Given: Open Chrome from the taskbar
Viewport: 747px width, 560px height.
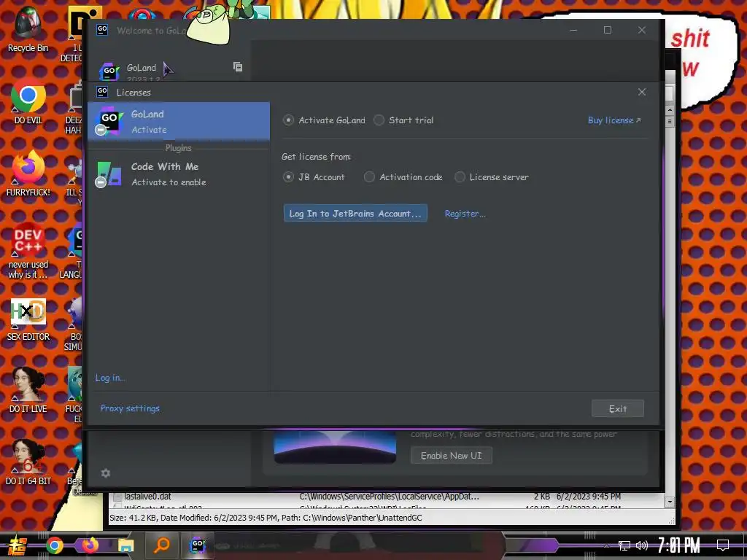Looking at the screenshot, I should point(55,545).
